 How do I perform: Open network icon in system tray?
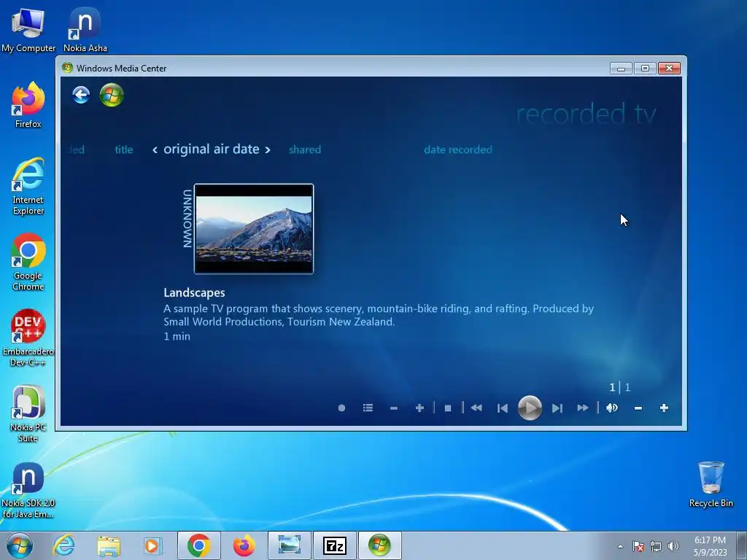pos(656,546)
